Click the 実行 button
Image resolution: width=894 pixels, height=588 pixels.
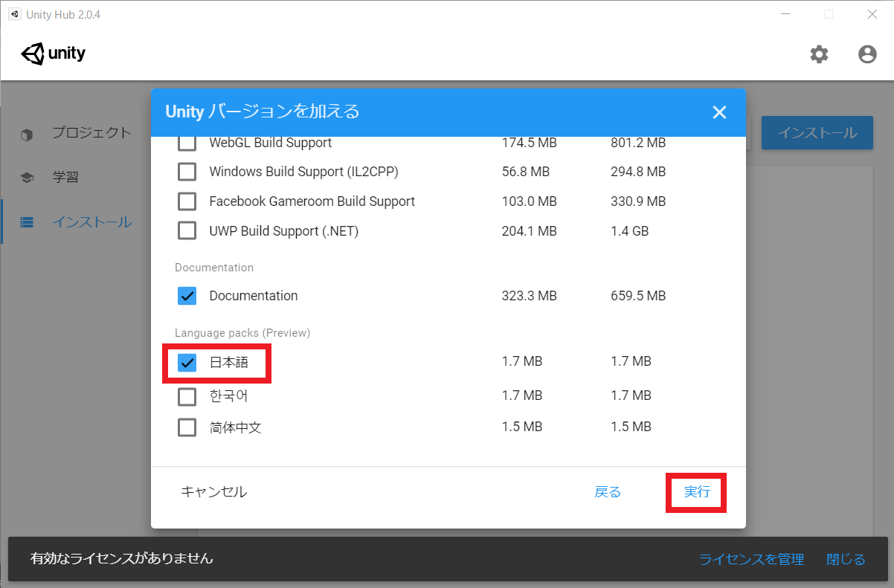[x=697, y=491]
